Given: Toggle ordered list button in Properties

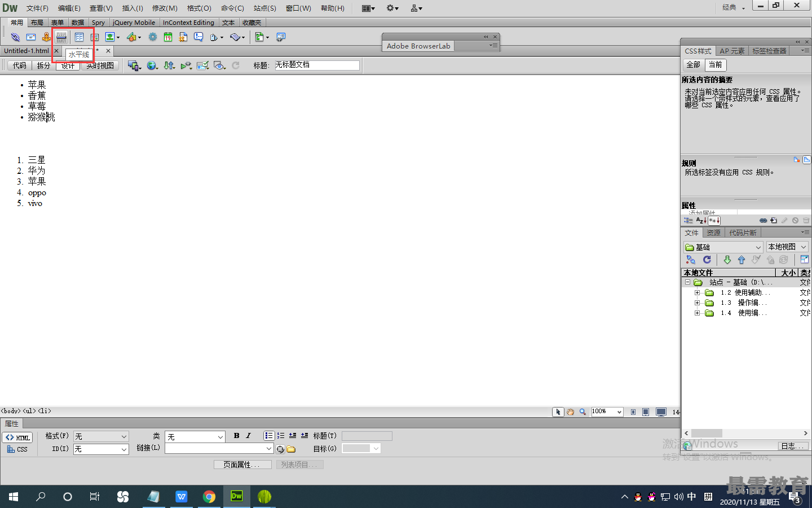Looking at the screenshot, I should click(x=280, y=436).
